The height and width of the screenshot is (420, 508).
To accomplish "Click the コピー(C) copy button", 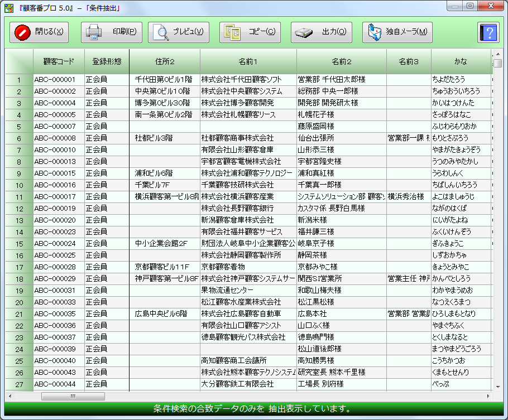I will pyautogui.click(x=250, y=32).
